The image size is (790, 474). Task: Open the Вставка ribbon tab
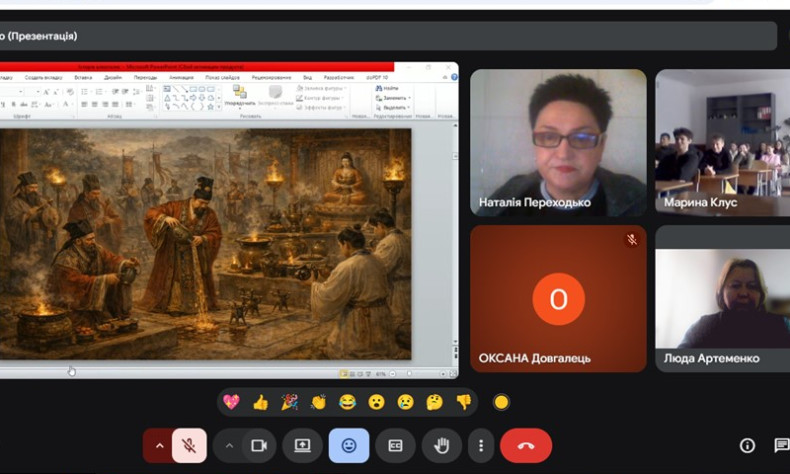(x=83, y=78)
